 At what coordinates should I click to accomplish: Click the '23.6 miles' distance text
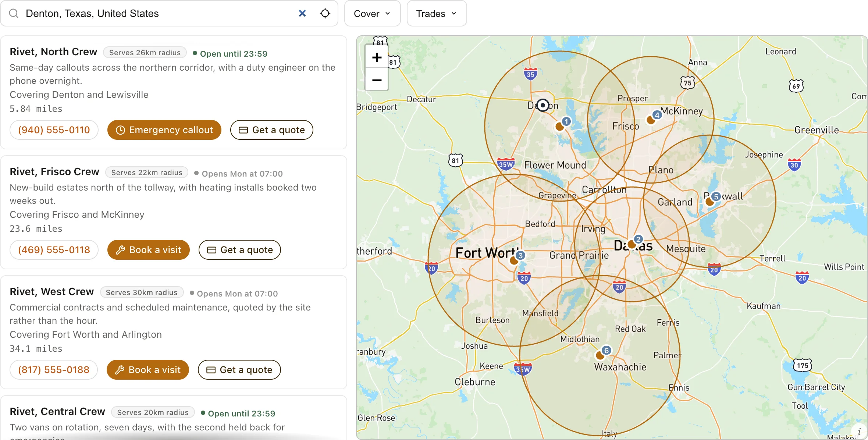coord(36,229)
